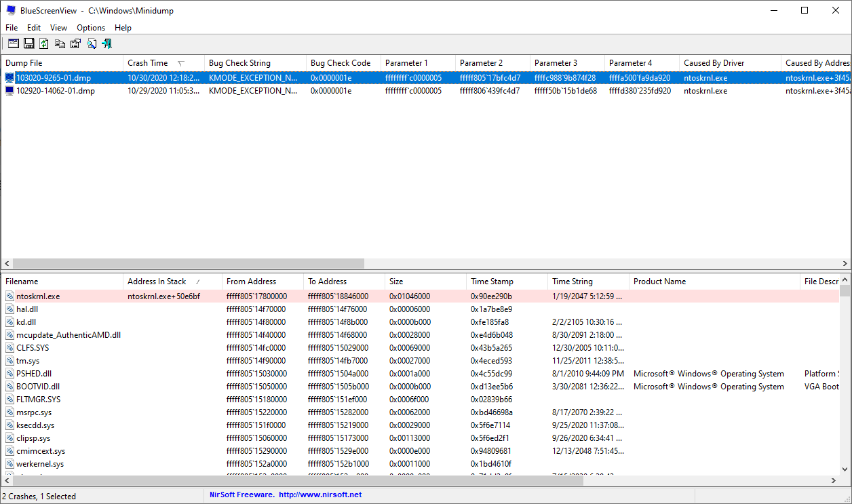The height and width of the screenshot is (504, 852).
Task: Click size value 0x01046000
Action: 410,296
